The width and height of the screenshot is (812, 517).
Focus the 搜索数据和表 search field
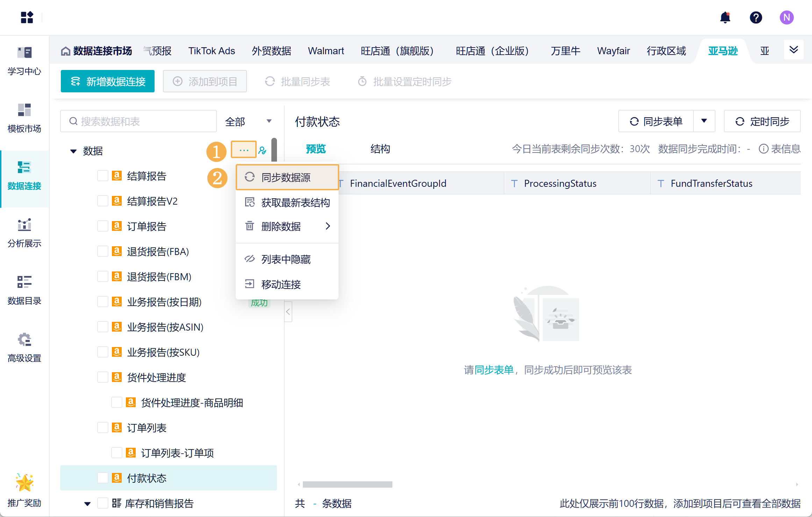[138, 121]
